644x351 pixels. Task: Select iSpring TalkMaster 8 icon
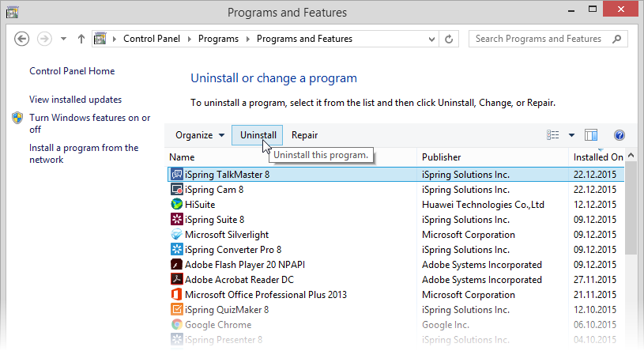(177, 174)
